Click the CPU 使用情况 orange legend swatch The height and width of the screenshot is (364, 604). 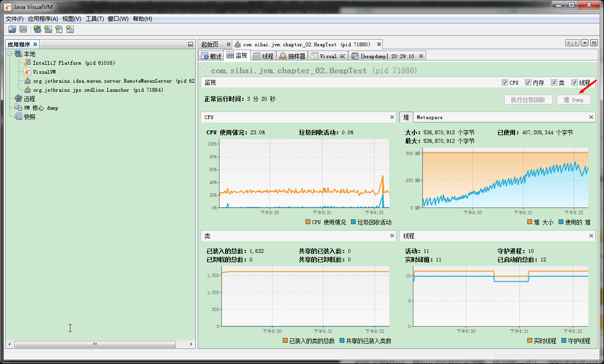click(308, 222)
